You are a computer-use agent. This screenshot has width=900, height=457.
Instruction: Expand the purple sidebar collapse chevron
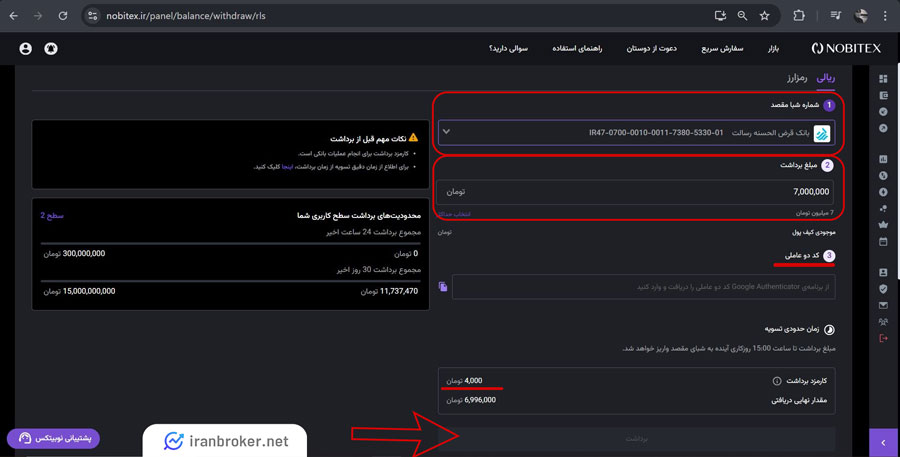pyautogui.click(x=884, y=442)
